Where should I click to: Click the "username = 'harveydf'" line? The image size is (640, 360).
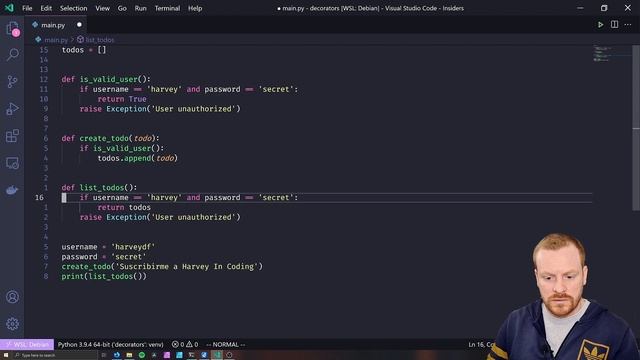(x=108, y=247)
